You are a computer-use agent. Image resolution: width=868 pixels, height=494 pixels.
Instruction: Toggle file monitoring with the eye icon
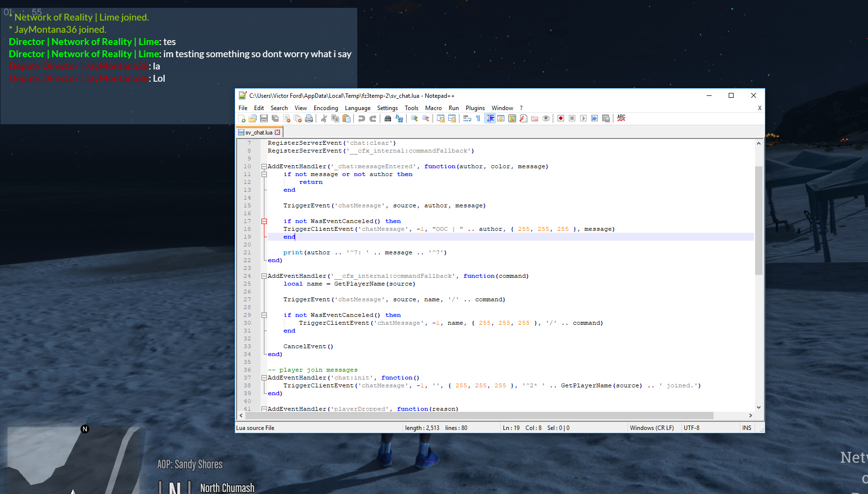[546, 118]
